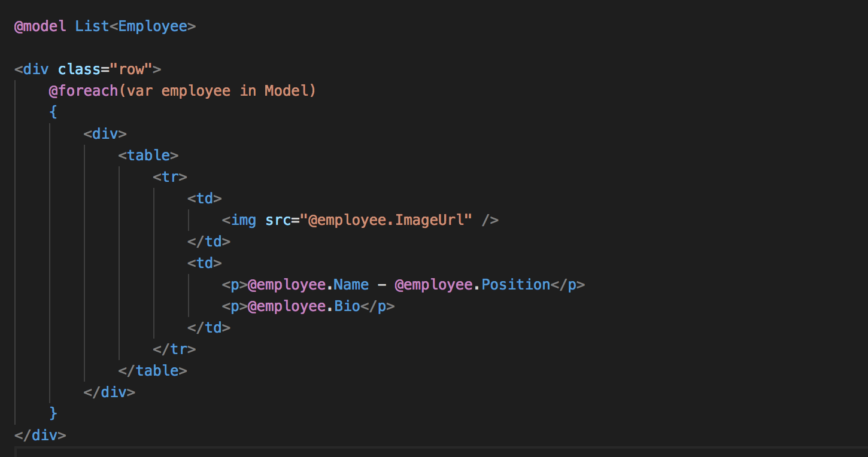Screen dimensions: 868x457
Task: Click the opening curly brace under foreach
Action: [x=53, y=112]
